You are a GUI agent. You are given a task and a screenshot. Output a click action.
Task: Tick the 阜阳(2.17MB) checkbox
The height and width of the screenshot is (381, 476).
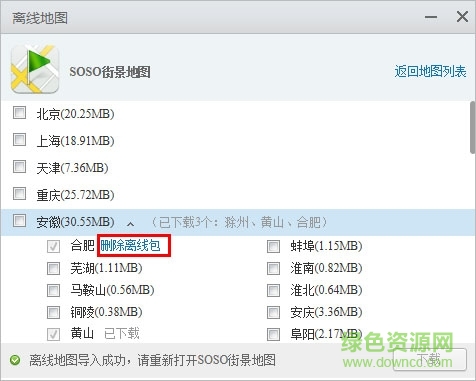point(273,334)
